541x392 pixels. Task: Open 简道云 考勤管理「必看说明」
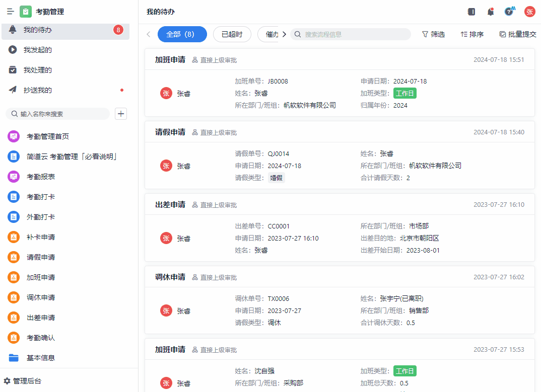coord(65,156)
